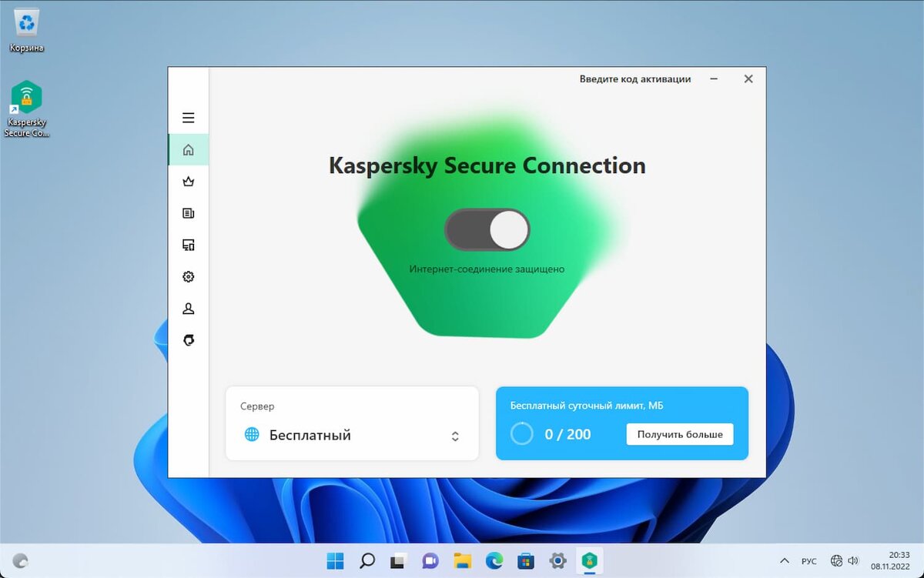Open the devices icon in sidebar

click(188, 245)
